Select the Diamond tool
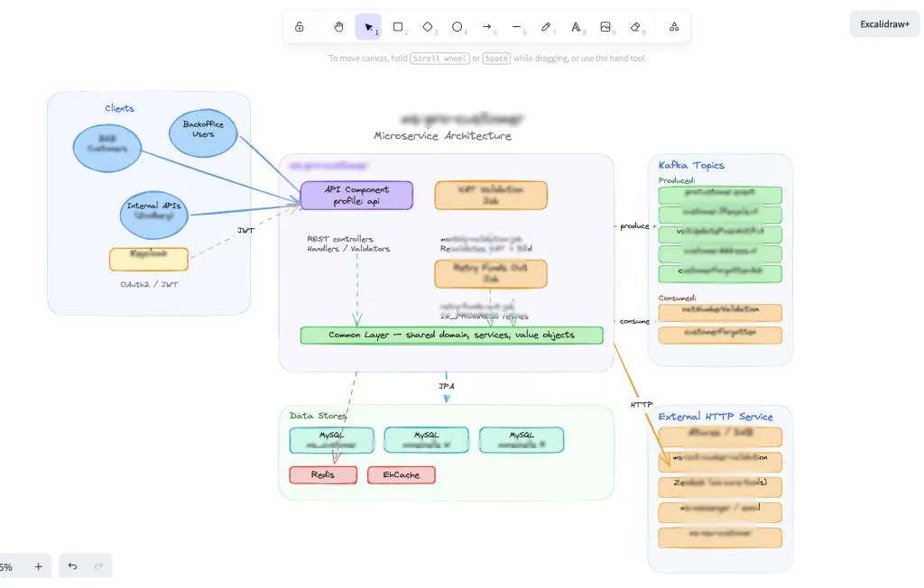 point(428,26)
